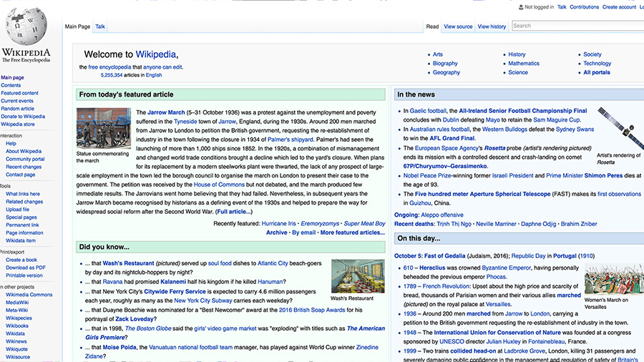Click Full article link
Screen dimensions: 644x362
234,212
